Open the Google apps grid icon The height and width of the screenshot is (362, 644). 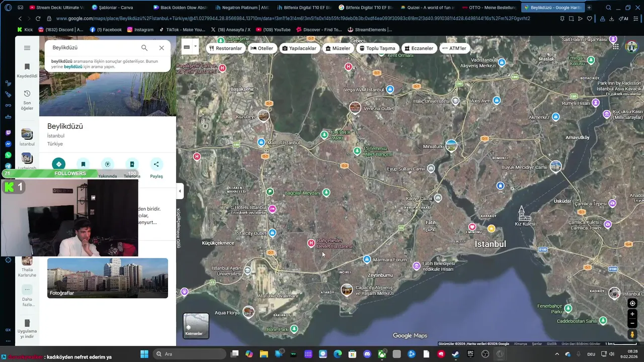pyautogui.click(x=616, y=46)
